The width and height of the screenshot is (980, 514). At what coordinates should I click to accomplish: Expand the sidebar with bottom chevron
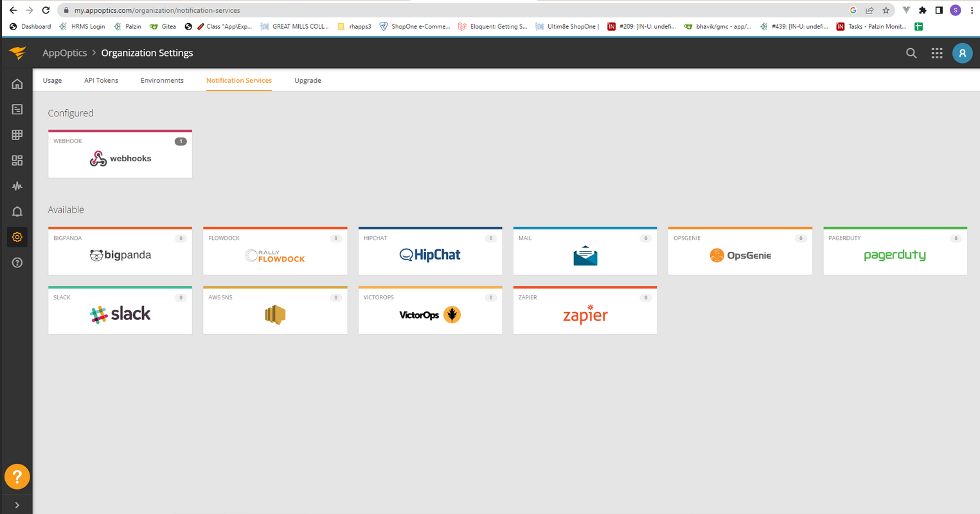tap(17, 505)
